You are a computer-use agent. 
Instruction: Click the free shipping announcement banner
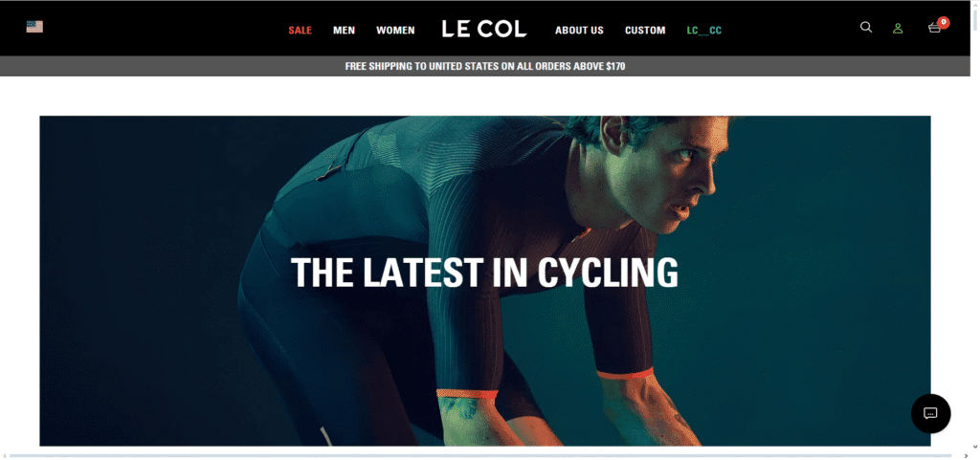click(x=485, y=66)
